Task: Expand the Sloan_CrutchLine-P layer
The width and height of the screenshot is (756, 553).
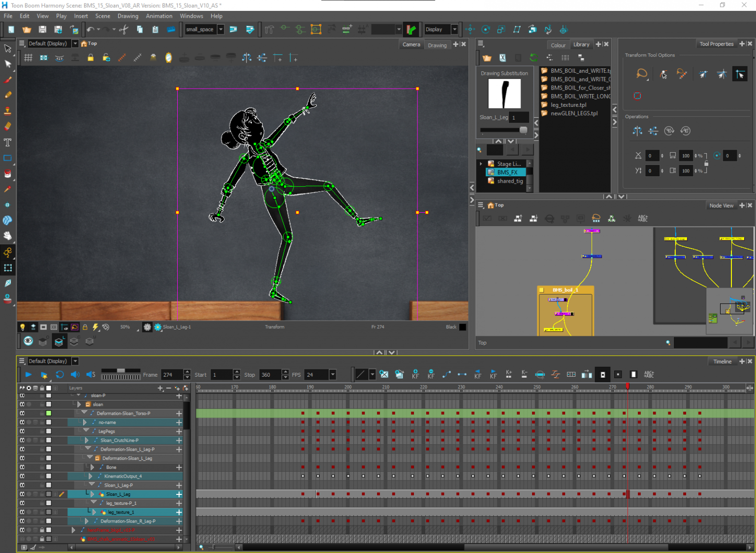Action: 87,440
